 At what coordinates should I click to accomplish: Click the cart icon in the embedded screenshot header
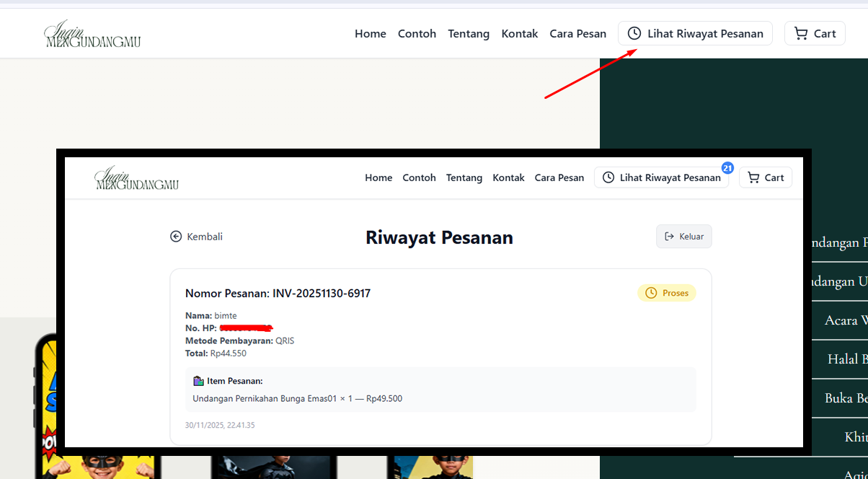(x=753, y=177)
